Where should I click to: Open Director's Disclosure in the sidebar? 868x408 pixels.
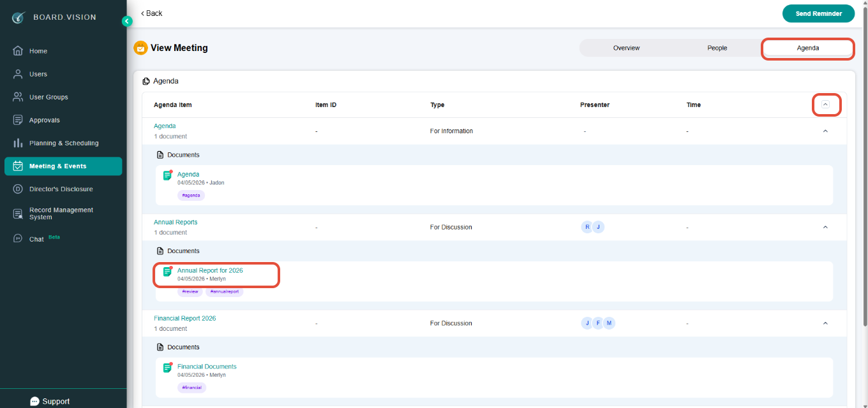(x=63, y=189)
